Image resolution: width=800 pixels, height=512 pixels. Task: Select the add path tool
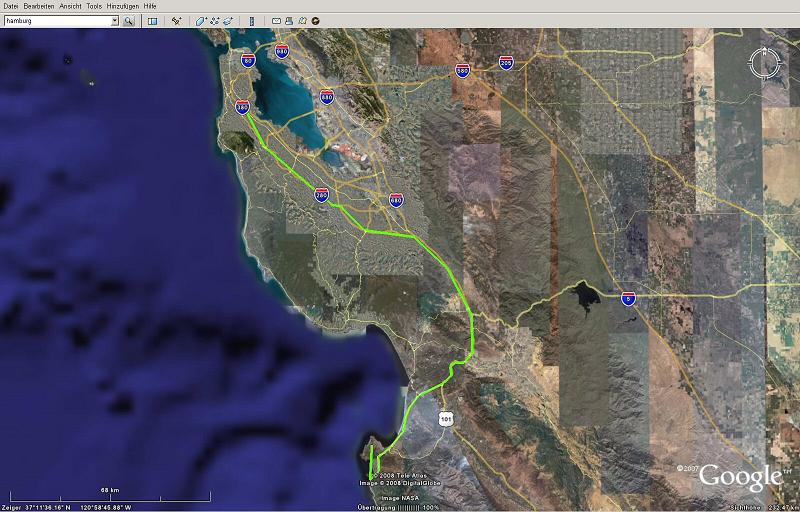pyautogui.click(x=215, y=20)
